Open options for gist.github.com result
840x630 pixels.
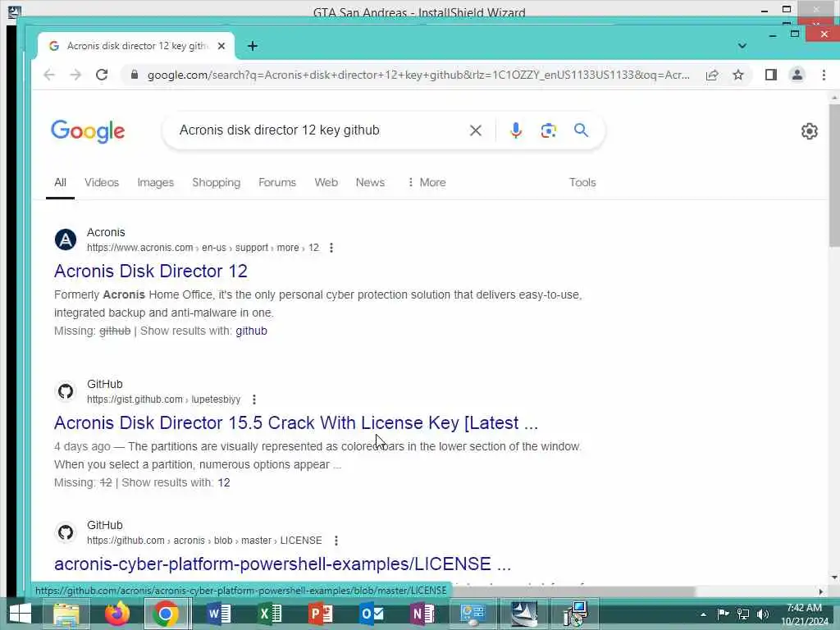tap(254, 399)
